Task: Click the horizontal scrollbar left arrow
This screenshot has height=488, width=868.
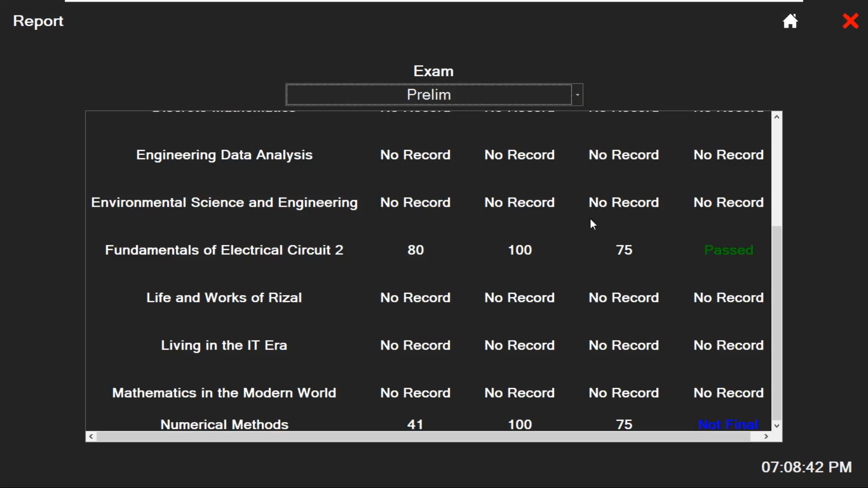Action: 90,436
